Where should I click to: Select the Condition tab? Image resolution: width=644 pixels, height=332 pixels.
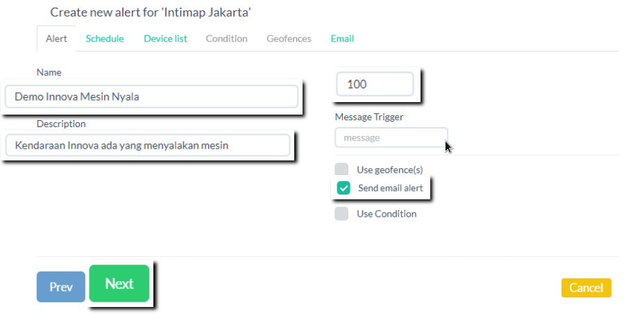[x=226, y=39]
